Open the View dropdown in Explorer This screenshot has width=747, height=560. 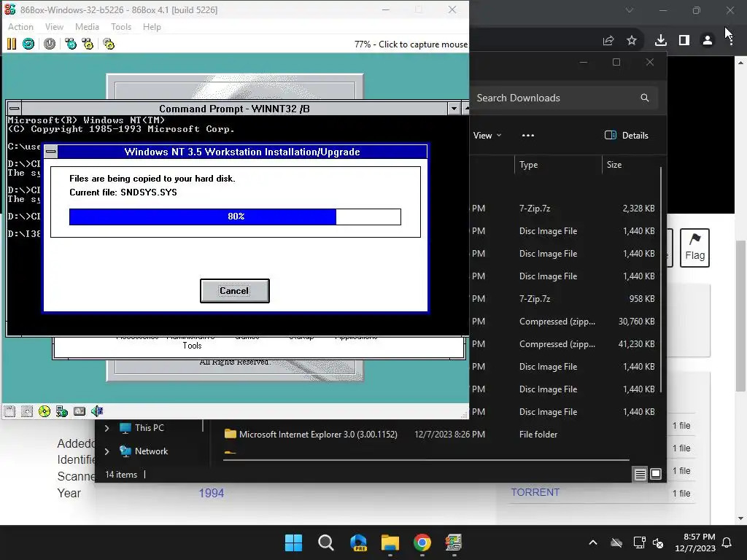487,135
